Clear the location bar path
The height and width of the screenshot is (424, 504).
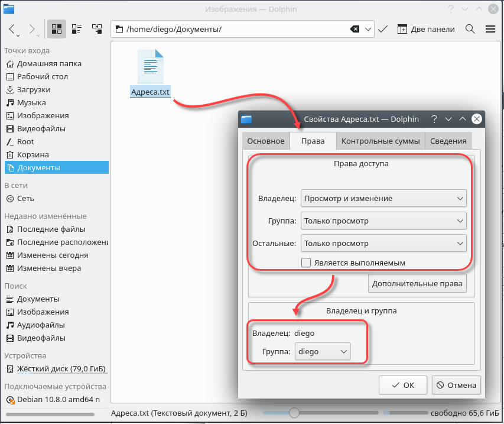(354, 29)
